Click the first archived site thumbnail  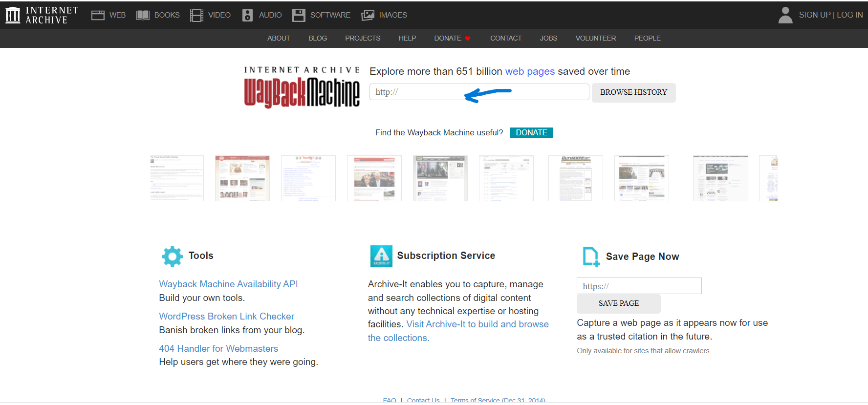(x=177, y=178)
